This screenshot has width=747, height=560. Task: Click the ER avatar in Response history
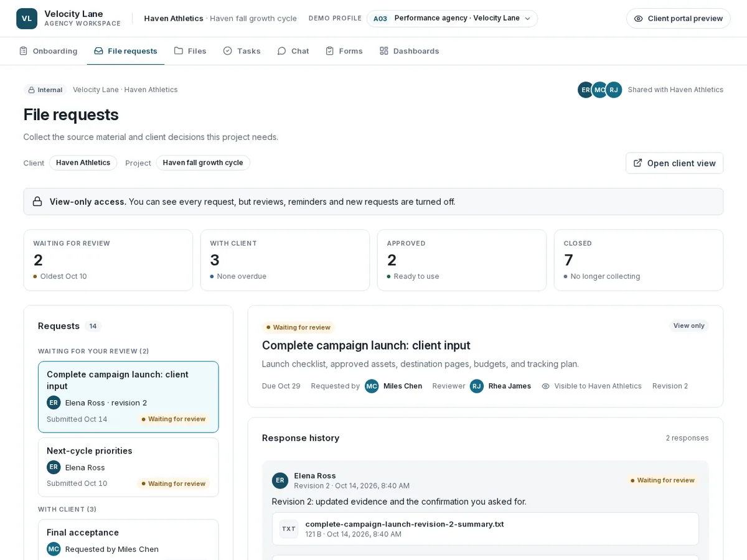[280, 480]
